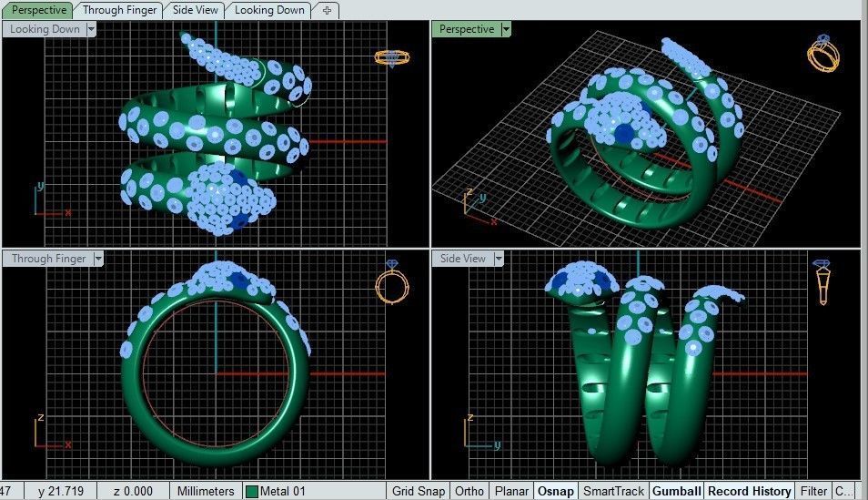Toggle Planar mode in status bar
This screenshot has width=868, height=500.
[511, 491]
